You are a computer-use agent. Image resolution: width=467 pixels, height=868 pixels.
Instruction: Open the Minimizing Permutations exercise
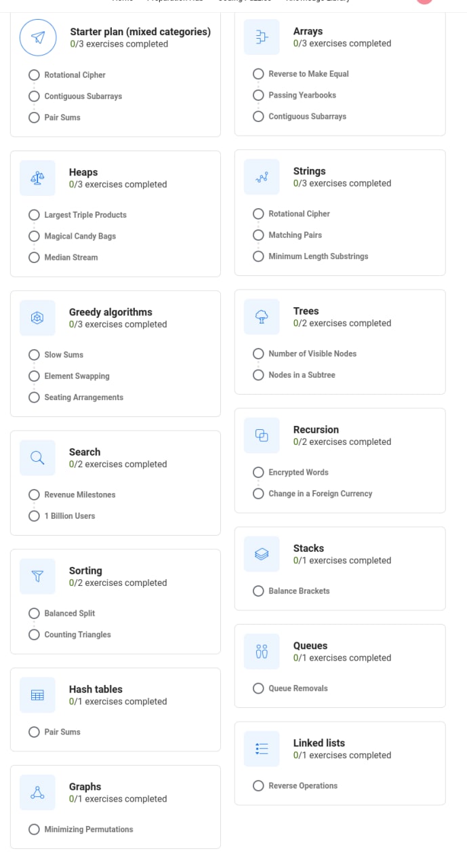[x=34, y=829]
